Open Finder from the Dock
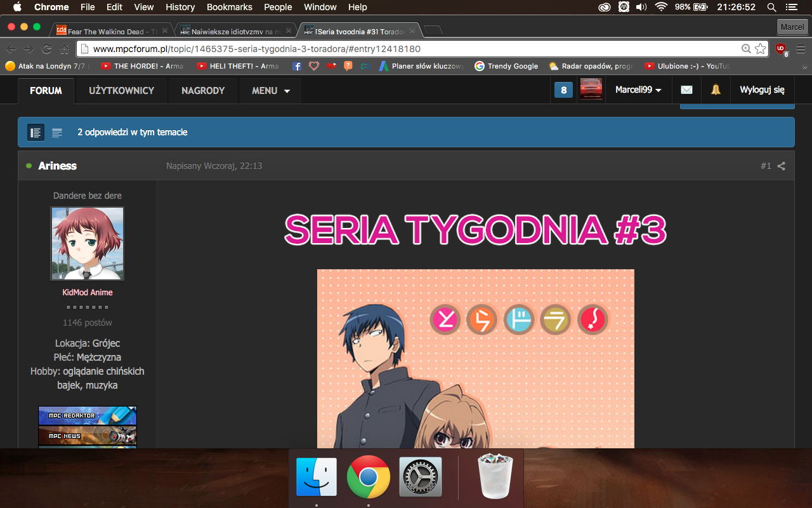Screen dimensions: 812x508 (317, 476)
